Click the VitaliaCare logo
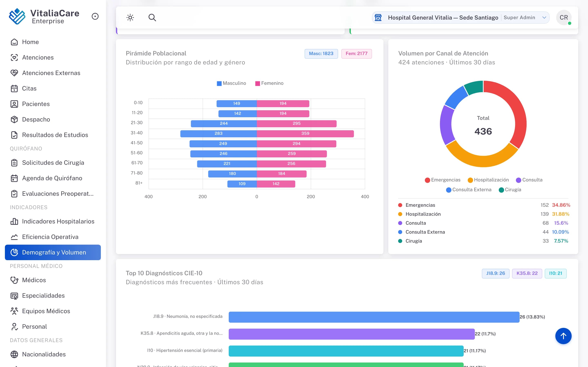Viewport: 588px width, 367px height. (x=17, y=17)
